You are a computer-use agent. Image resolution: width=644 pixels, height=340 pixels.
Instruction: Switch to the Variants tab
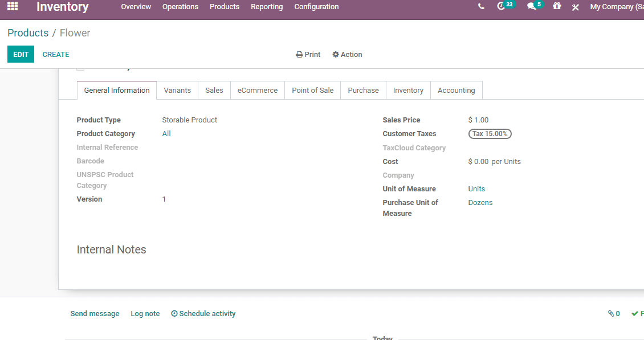(177, 91)
